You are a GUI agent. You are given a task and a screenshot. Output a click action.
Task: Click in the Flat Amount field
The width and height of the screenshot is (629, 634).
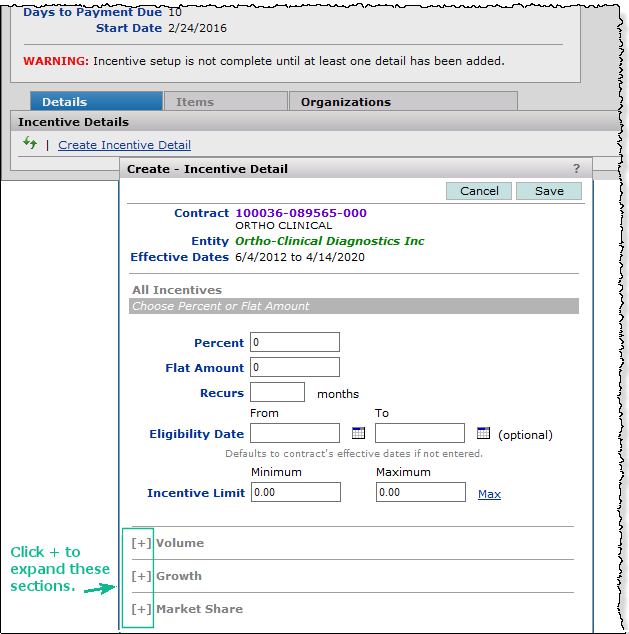coord(295,367)
